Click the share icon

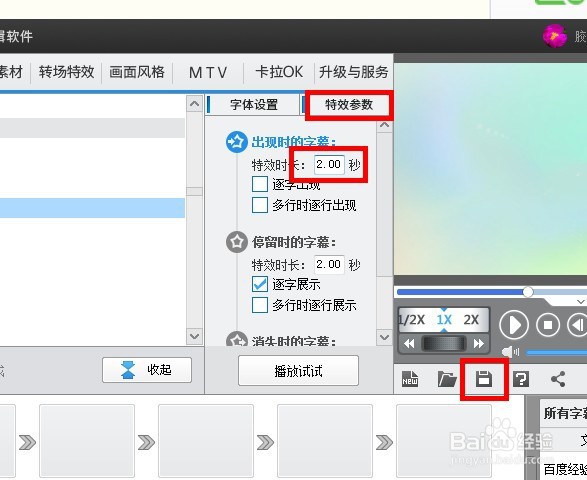click(x=558, y=379)
